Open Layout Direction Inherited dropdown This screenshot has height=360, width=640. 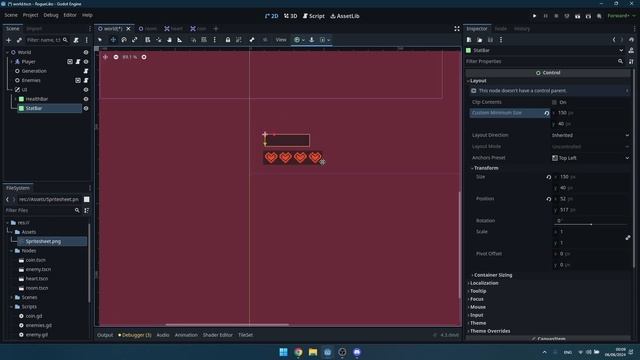pos(590,135)
